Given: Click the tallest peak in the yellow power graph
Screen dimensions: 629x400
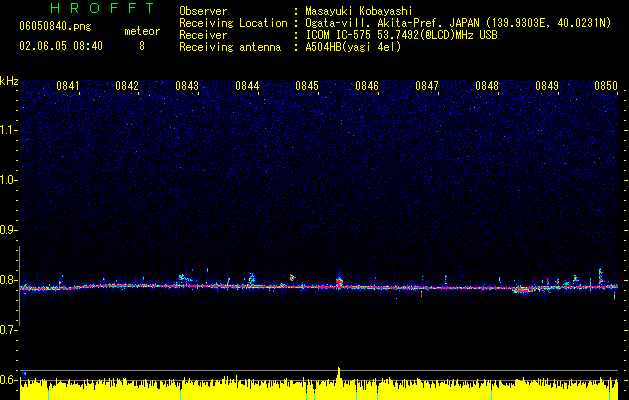Looking at the screenshot, I should coord(339,373).
